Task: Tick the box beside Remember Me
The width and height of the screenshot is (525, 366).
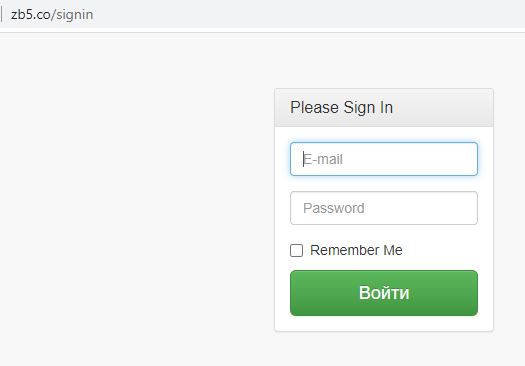Action: 296,250
